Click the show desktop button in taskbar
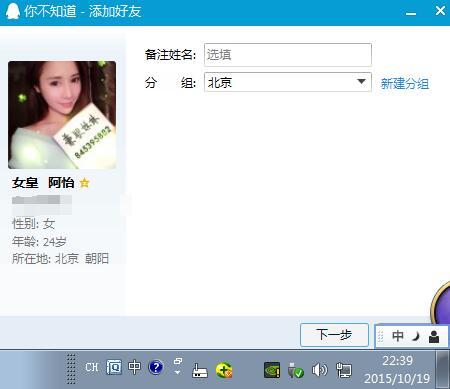This screenshot has width=450, height=389. click(443, 369)
